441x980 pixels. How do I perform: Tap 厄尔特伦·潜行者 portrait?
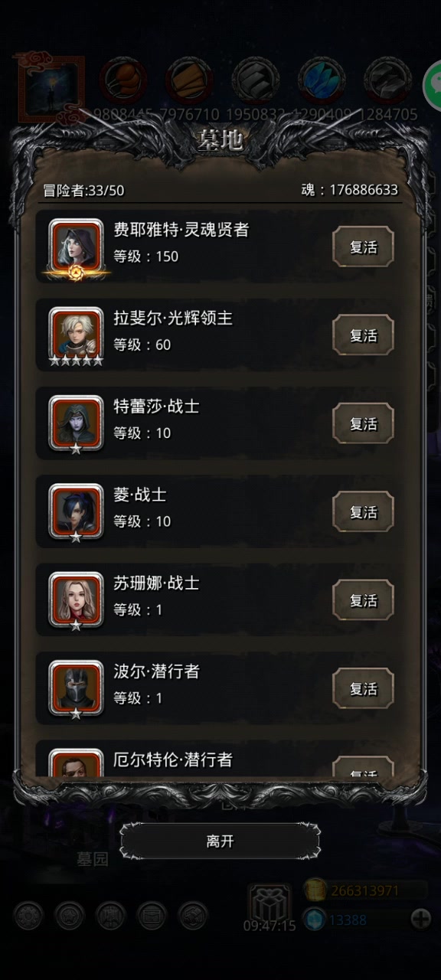click(x=76, y=764)
